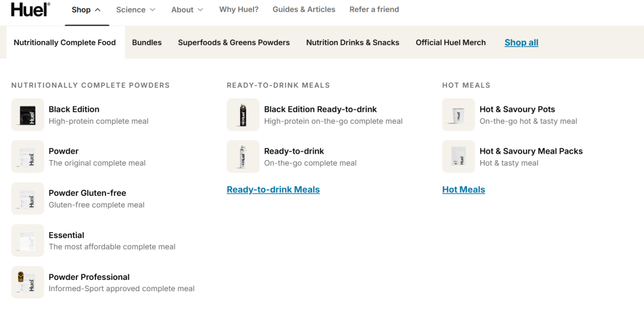Click 'Informed-Sport approved complete meal' text
644x309 pixels.
(122, 289)
